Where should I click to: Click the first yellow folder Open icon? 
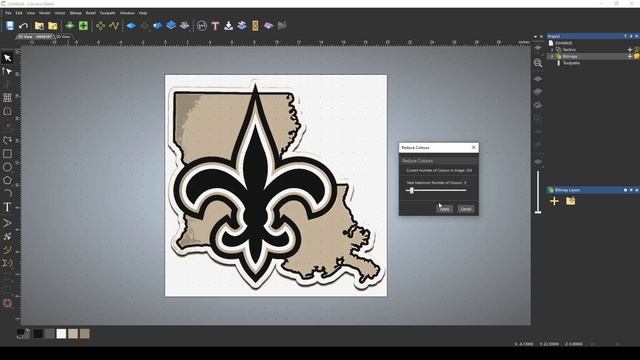point(39,26)
